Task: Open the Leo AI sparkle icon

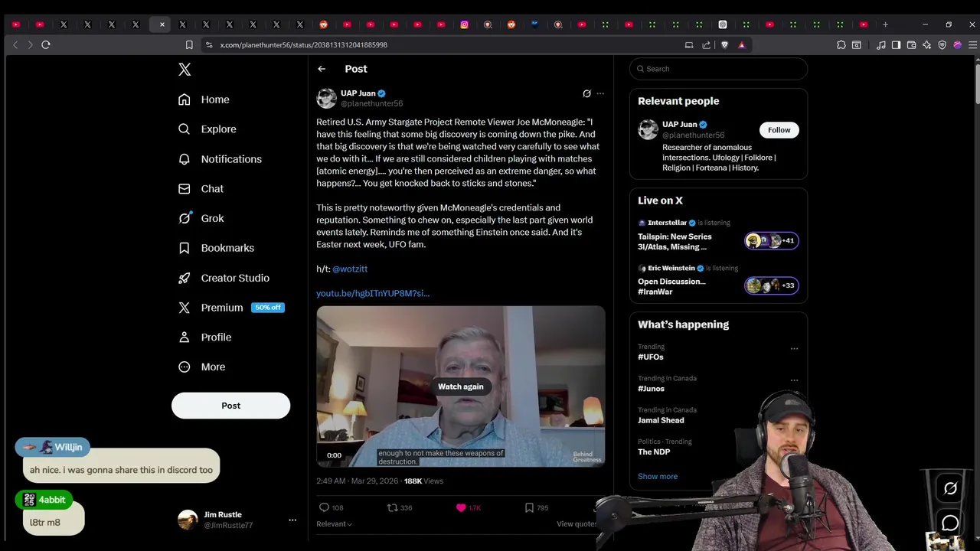Action: pos(926,45)
